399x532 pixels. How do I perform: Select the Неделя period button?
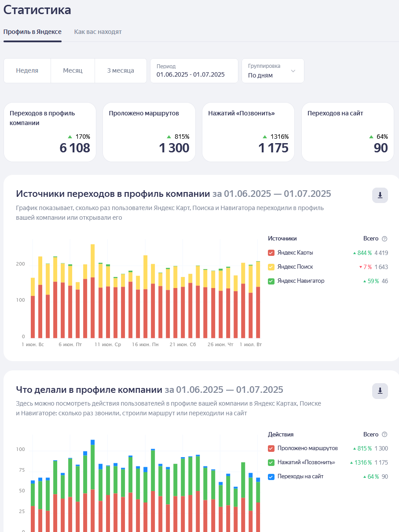coord(27,70)
